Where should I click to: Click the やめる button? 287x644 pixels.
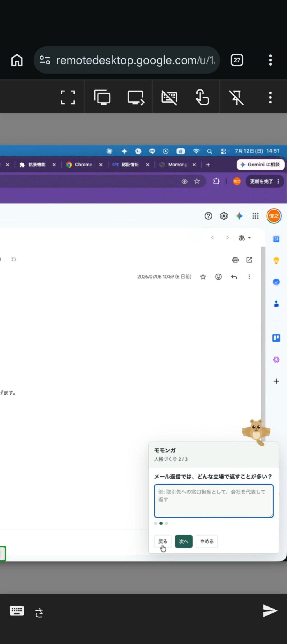pos(207,541)
